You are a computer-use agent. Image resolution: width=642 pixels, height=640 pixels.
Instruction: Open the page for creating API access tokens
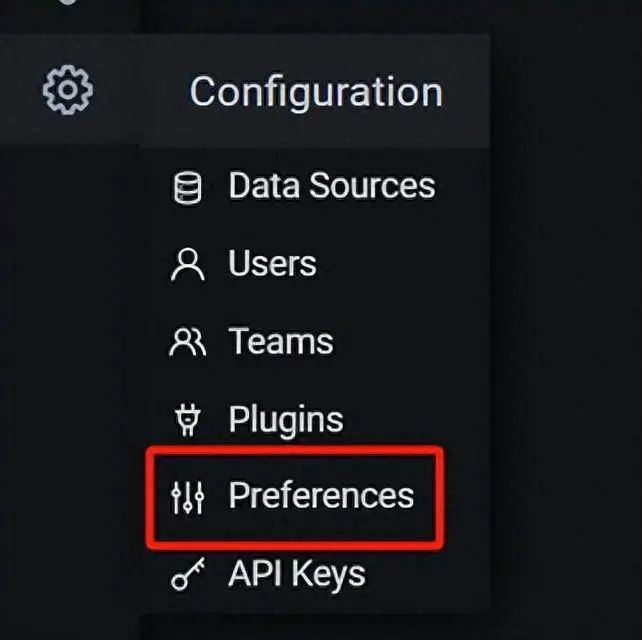(x=296, y=574)
